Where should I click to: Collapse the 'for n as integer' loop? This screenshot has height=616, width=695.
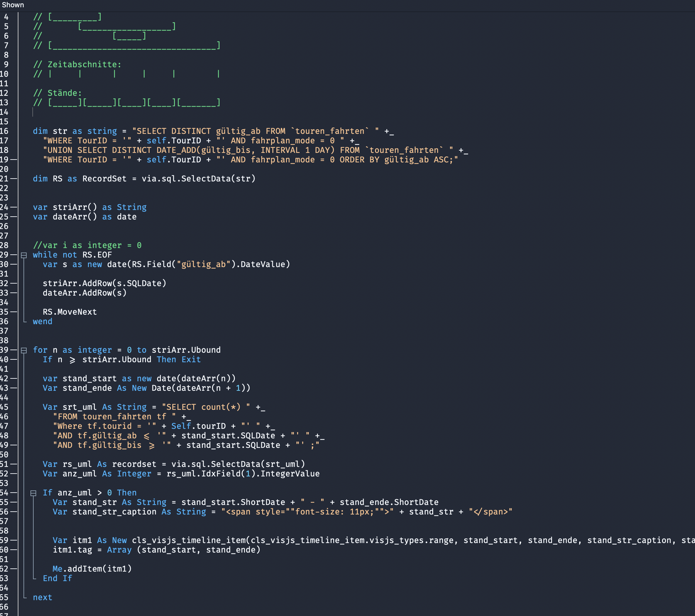(24, 350)
